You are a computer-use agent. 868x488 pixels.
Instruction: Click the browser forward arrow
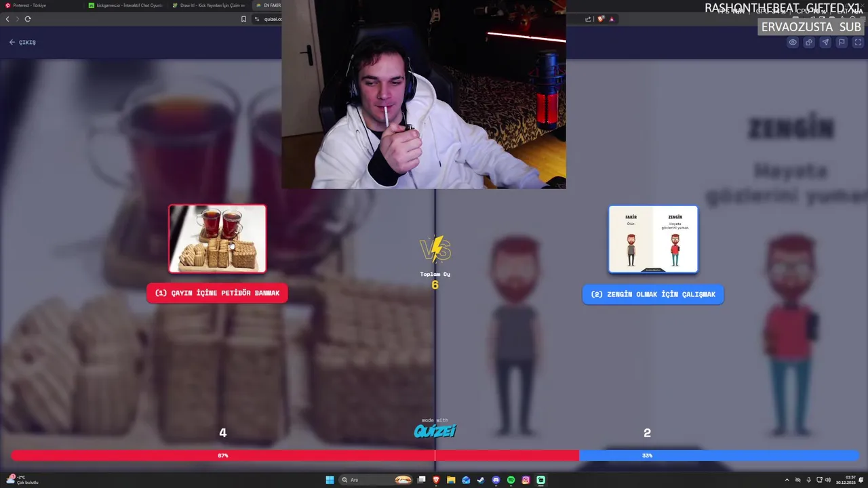pos(18,19)
